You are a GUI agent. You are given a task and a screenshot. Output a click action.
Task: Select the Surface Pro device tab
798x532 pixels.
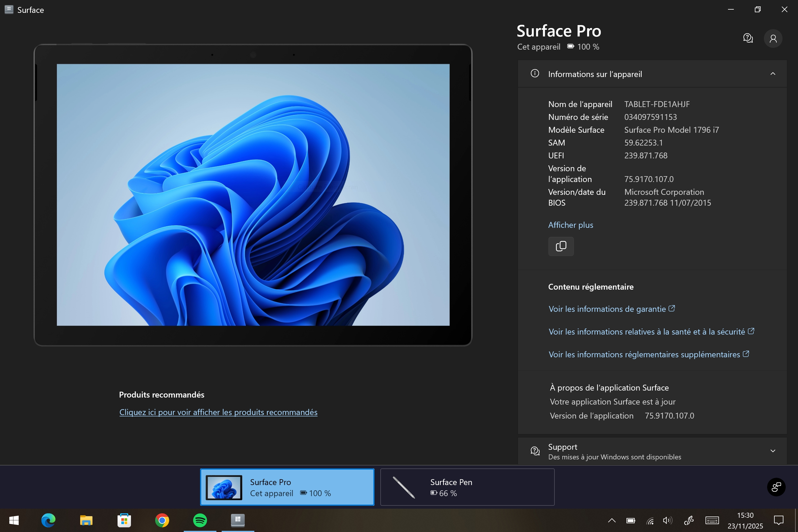click(x=287, y=487)
